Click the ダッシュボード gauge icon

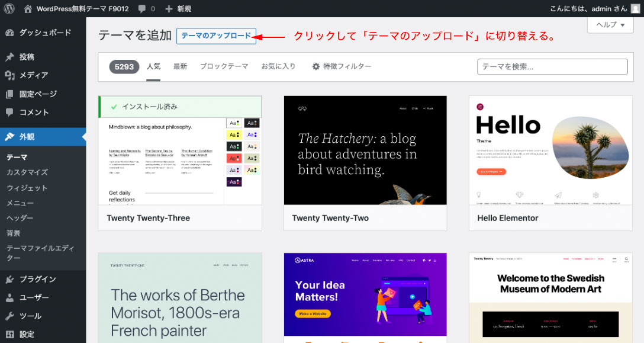coord(10,33)
